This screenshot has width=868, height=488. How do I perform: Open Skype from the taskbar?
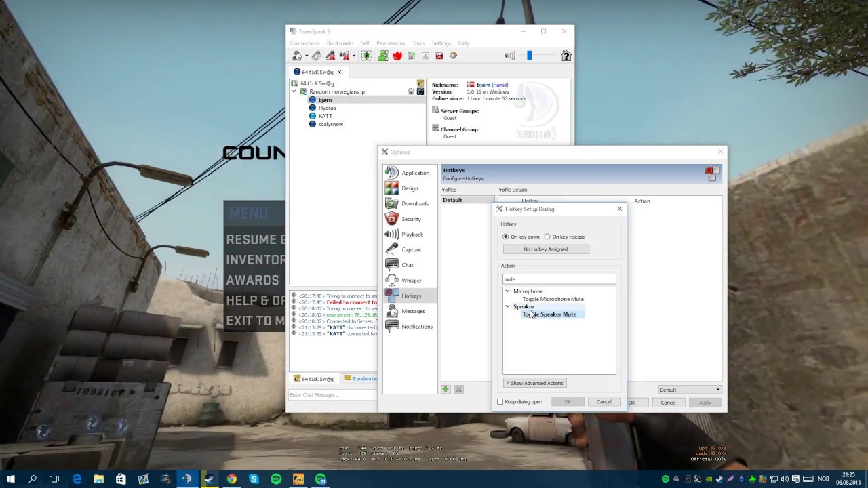254,479
